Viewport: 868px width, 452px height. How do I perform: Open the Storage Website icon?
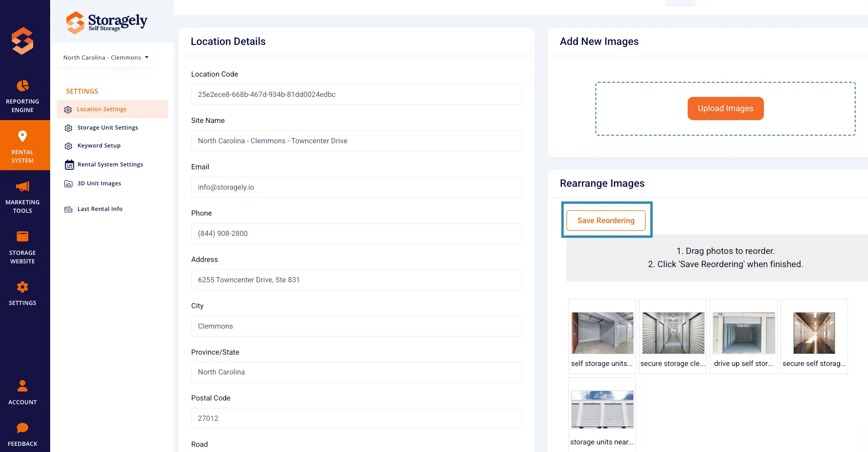pos(23,236)
